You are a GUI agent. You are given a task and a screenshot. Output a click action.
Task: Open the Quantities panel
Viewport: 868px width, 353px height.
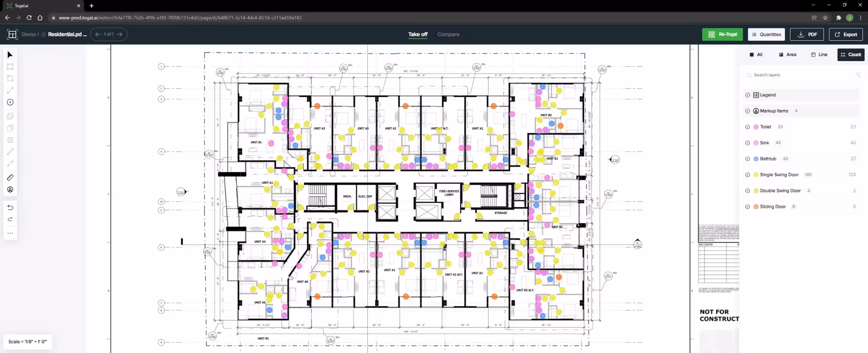(x=766, y=34)
